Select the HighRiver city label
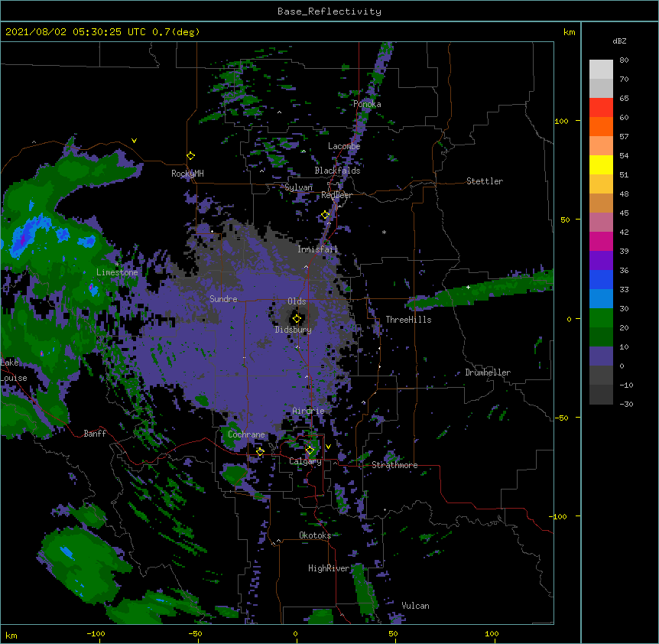659x644 pixels. click(x=329, y=568)
